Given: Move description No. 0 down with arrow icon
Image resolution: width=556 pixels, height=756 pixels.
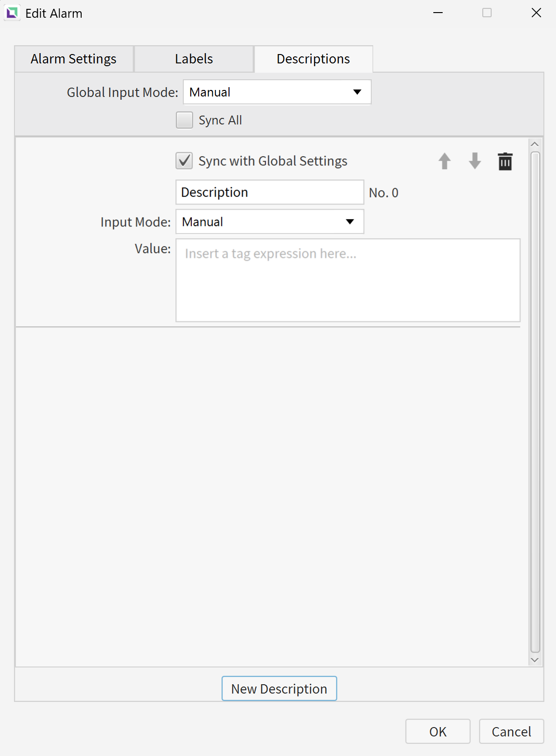Looking at the screenshot, I should click(x=475, y=161).
